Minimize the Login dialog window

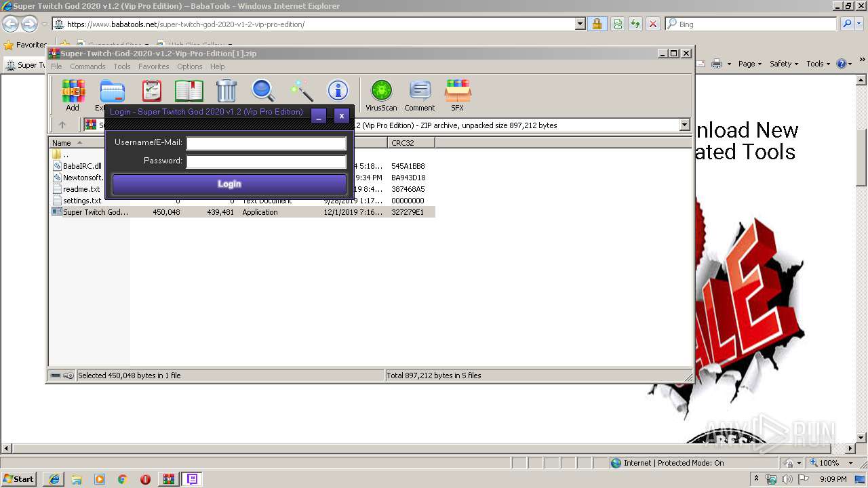tap(319, 115)
